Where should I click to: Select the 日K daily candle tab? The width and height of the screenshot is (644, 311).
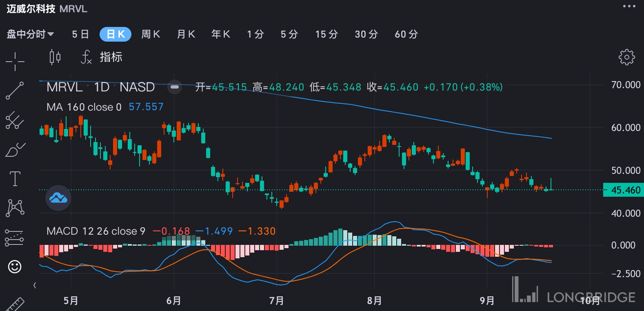(x=115, y=34)
